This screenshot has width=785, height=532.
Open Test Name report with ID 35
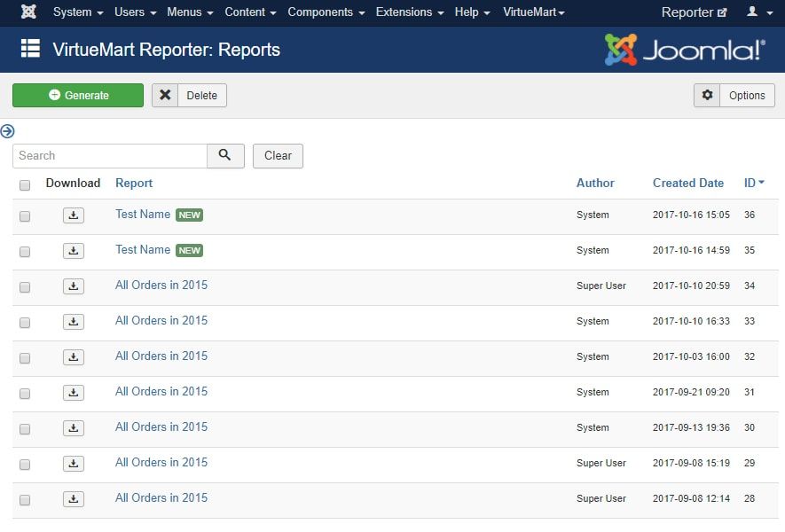pyautogui.click(x=143, y=250)
